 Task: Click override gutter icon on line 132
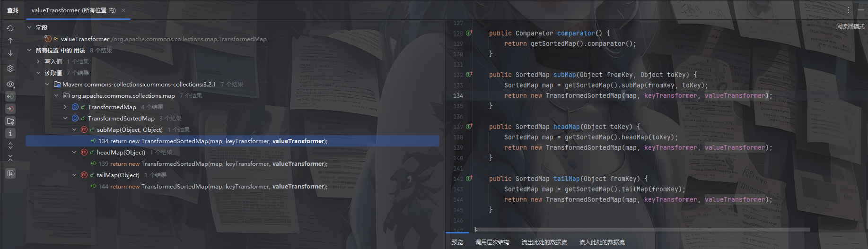point(469,75)
